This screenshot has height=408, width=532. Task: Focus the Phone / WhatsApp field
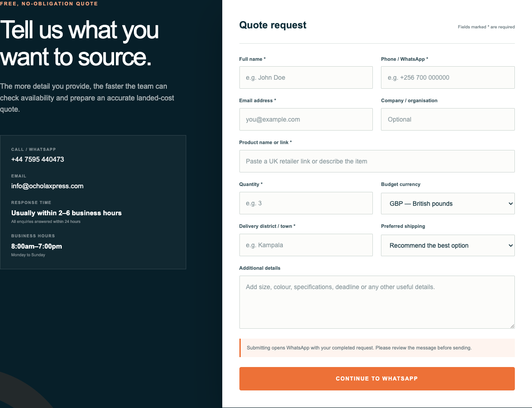448,77
